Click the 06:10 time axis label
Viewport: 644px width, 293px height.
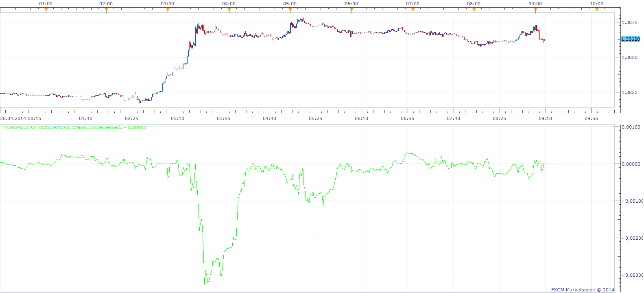point(361,118)
